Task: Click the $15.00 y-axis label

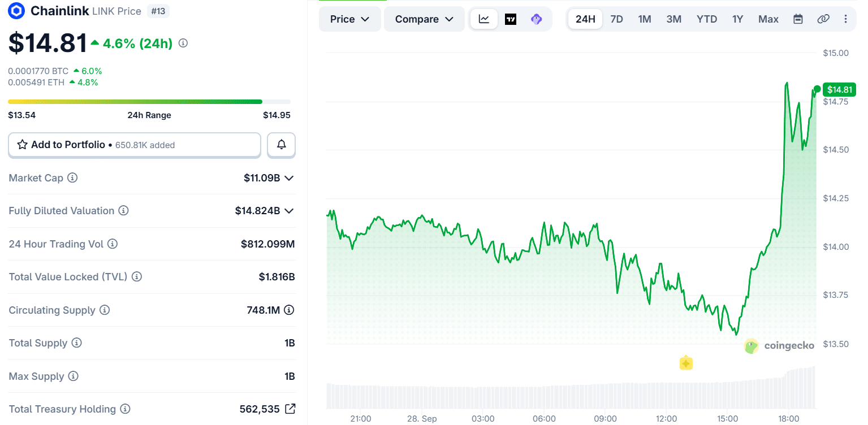Action: coord(836,53)
